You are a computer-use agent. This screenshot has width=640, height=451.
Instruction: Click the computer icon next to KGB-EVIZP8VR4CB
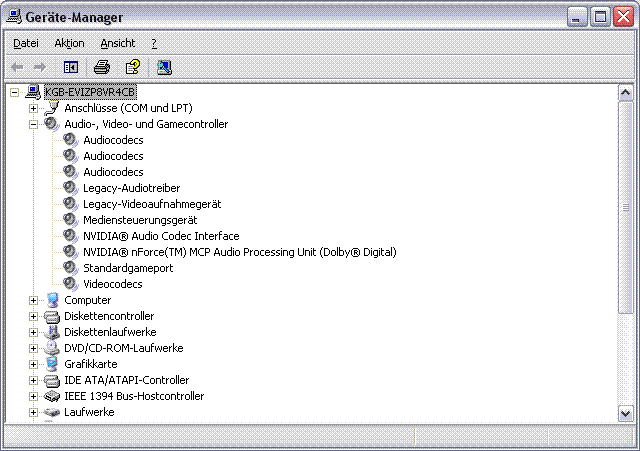click(x=33, y=92)
